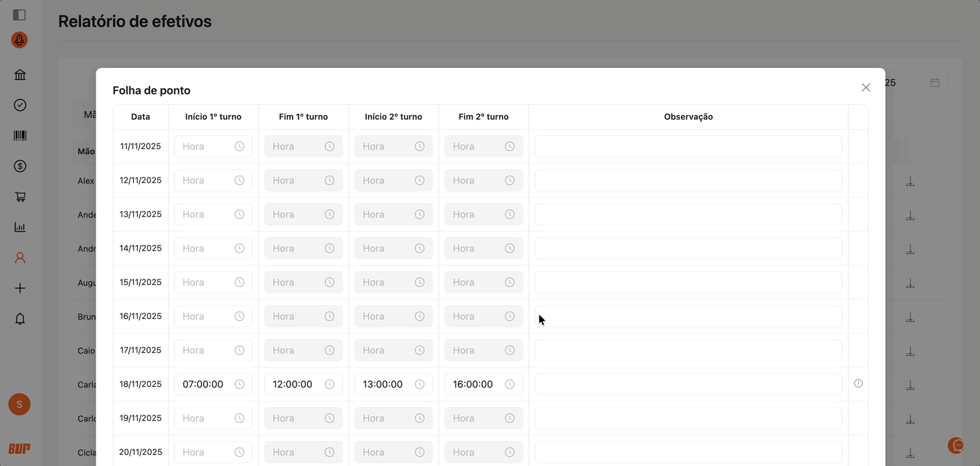Open the bank building sidebar icon
This screenshot has height=466, width=980.
pos(20,75)
